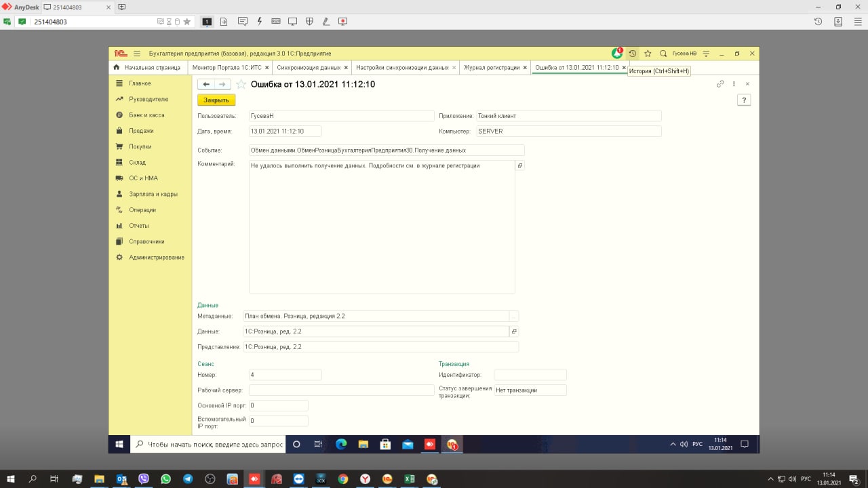Open the 1C Favorites star in title bar
This screenshot has width=868, height=488.
coord(648,54)
